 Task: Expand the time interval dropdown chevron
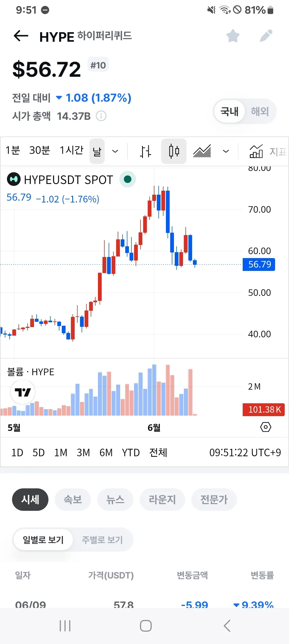[x=115, y=151]
